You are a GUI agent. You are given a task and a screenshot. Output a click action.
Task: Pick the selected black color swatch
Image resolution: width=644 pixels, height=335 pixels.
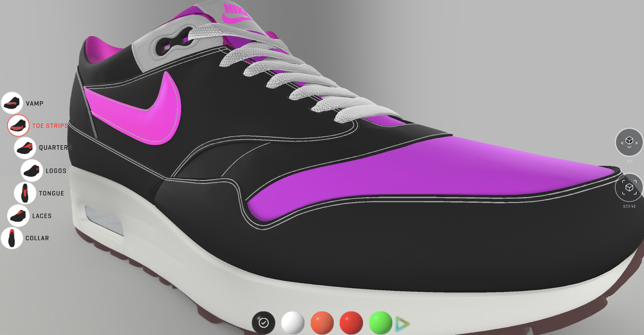[x=264, y=323]
